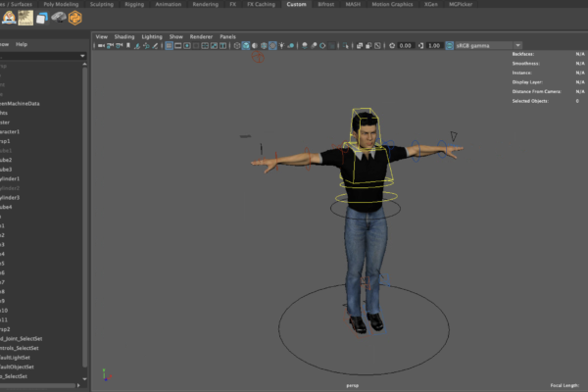588x392 pixels.
Task: Click the Safe Action icon
Action: coord(214,46)
